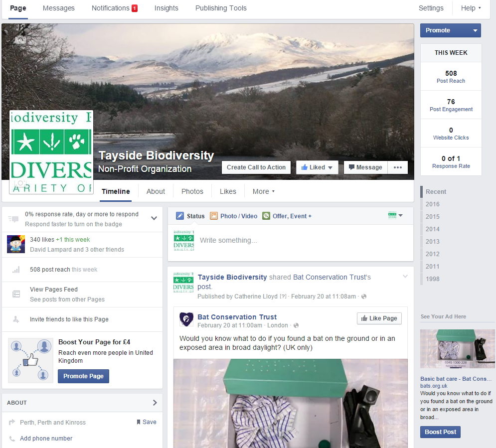Click the Boost Your Page illustration
The image size is (496, 448).
30,360
